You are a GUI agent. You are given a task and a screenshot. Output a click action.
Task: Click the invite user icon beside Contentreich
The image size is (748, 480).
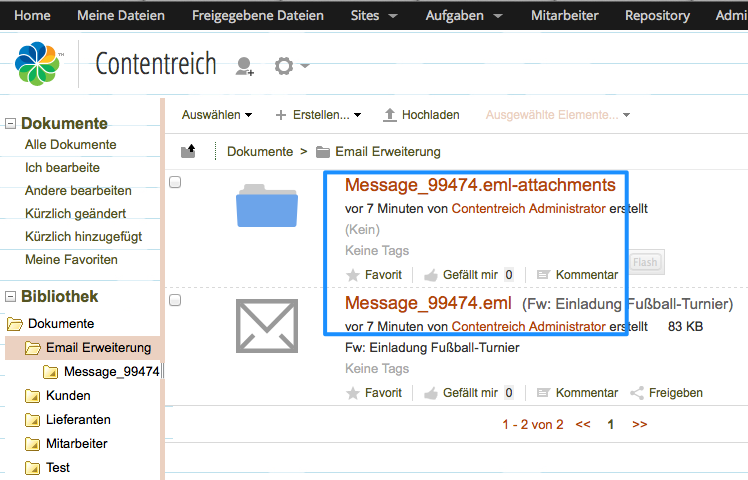point(244,66)
